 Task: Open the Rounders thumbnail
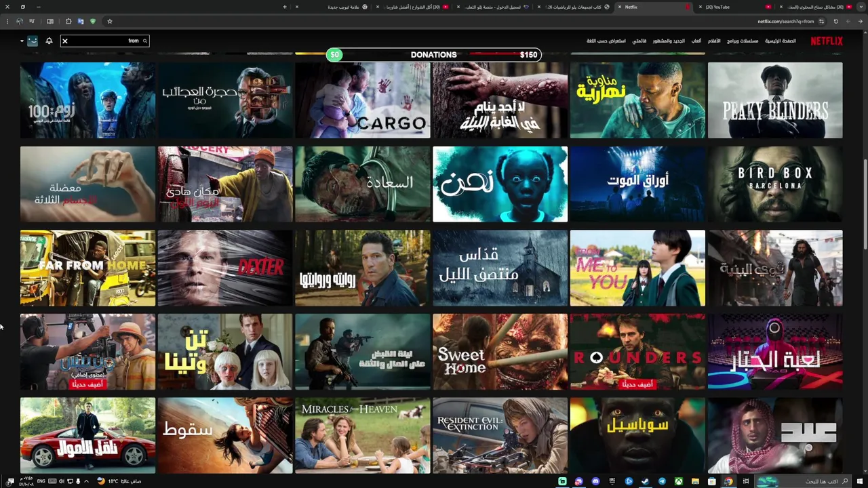pos(637,352)
